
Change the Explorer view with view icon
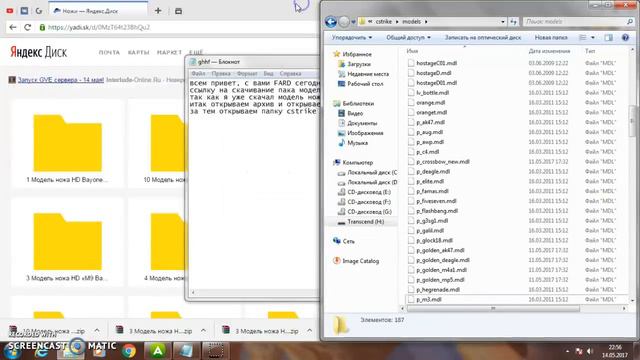coord(582,38)
